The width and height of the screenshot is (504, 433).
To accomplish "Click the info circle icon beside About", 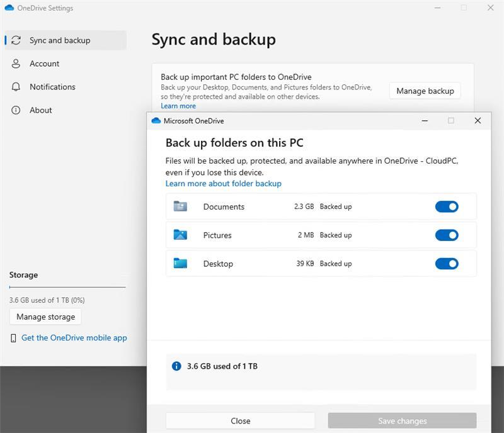I will 16,110.
